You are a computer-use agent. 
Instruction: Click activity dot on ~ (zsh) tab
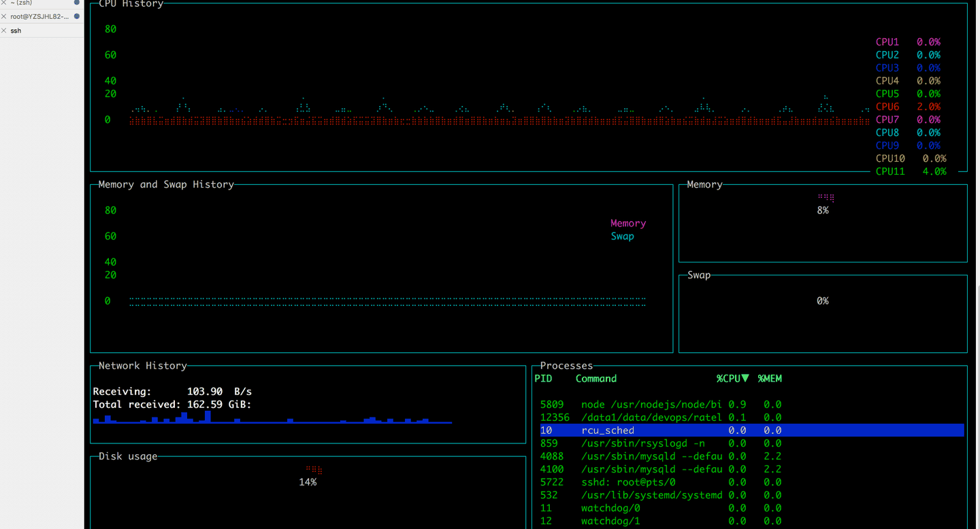tap(77, 3)
